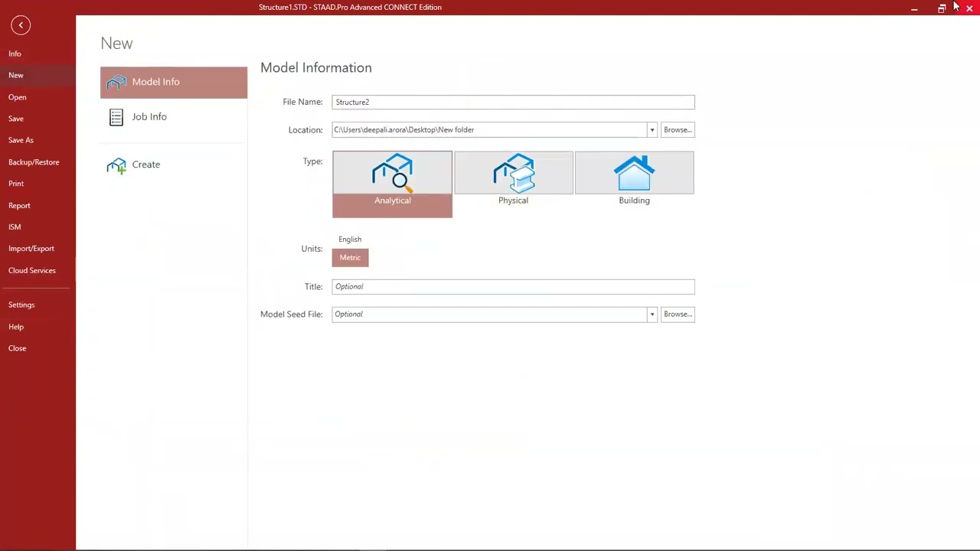This screenshot has height=551, width=980.
Task: Click Close in the sidebar menu
Action: 17,348
